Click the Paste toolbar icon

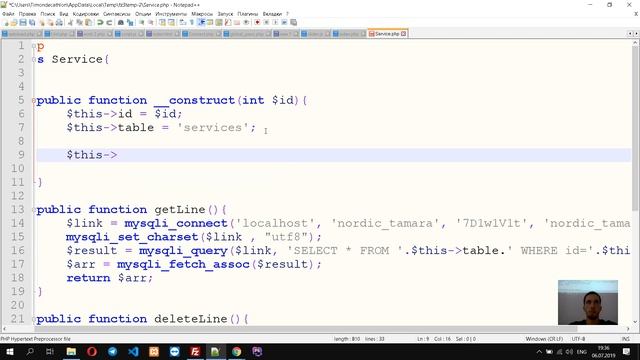coord(88,22)
